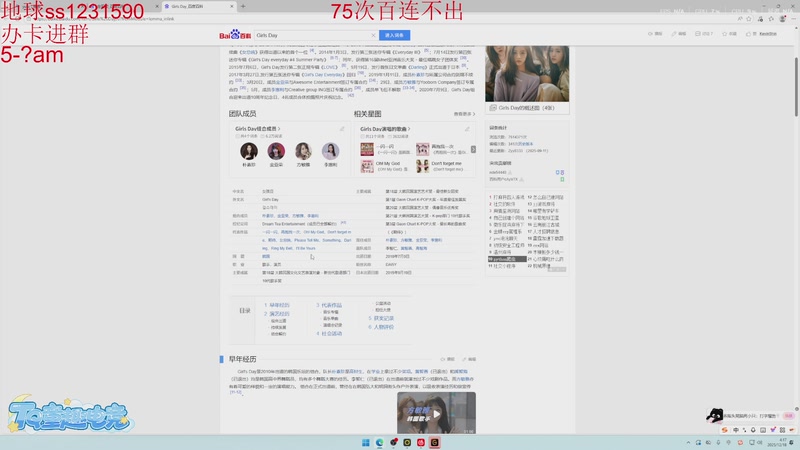The width and height of the screenshot is (800, 450).
Task: Jump to contents item 1 早年经历
Action: pyautogui.click(x=277, y=305)
